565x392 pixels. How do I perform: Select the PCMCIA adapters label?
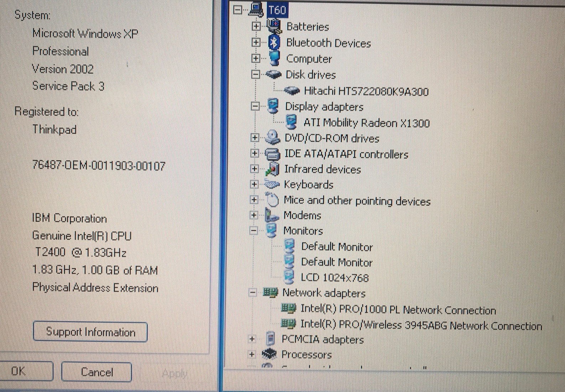pos(323,339)
